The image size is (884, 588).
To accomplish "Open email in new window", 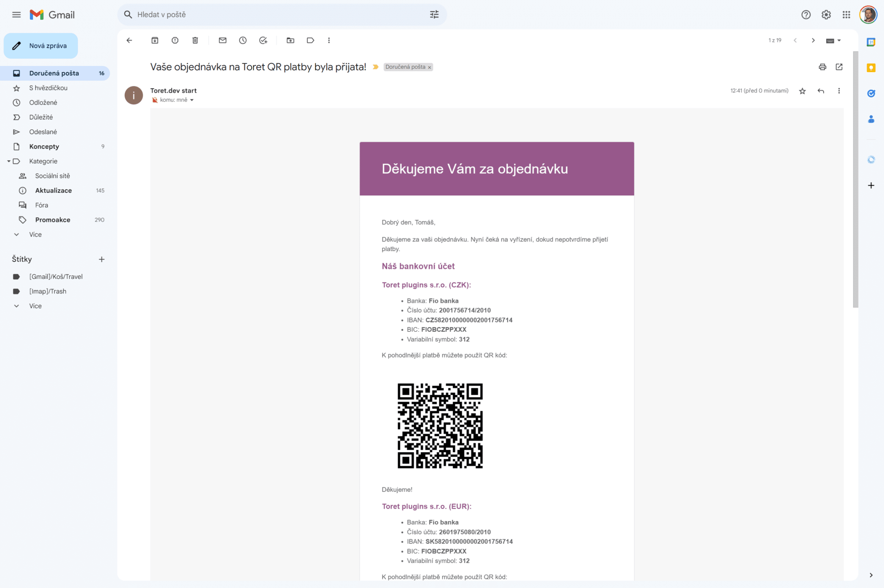I will pyautogui.click(x=839, y=67).
